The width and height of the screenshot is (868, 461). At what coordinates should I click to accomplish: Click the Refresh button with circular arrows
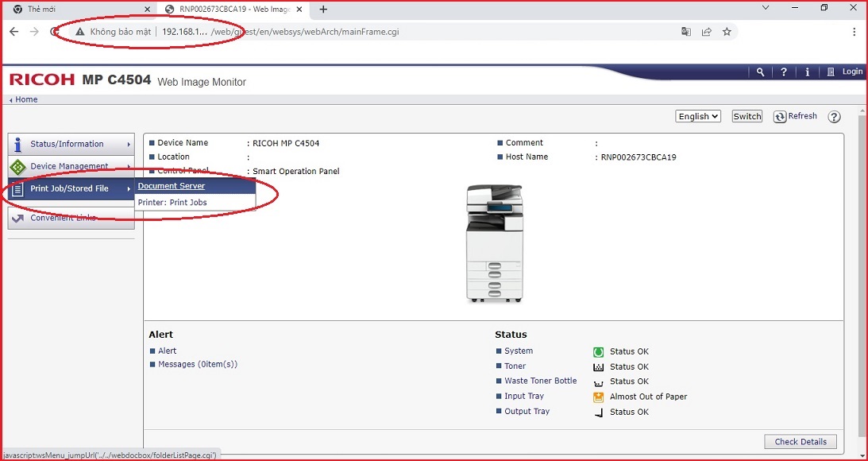point(796,116)
